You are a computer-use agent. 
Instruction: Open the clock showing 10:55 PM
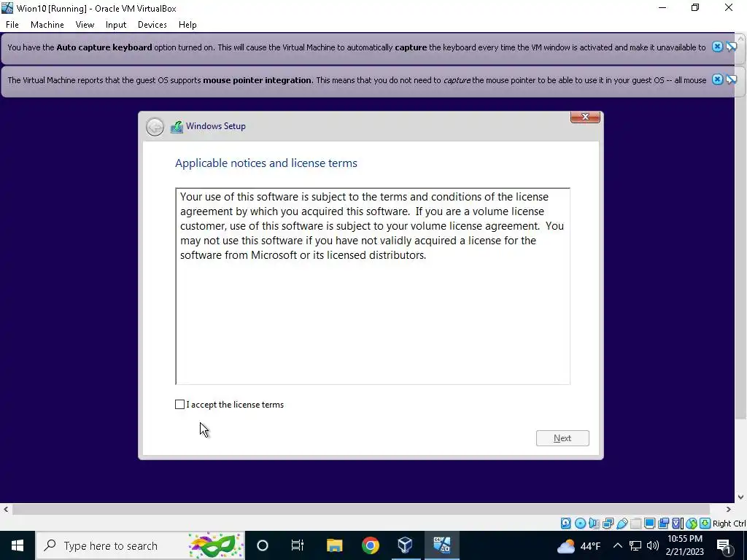point(684,545)
